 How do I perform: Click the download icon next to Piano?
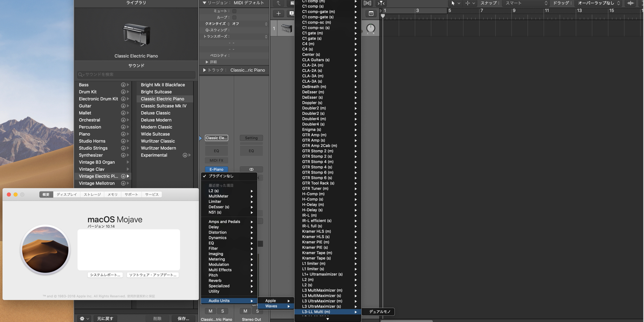pyautogui.click(x=123, y=134)
